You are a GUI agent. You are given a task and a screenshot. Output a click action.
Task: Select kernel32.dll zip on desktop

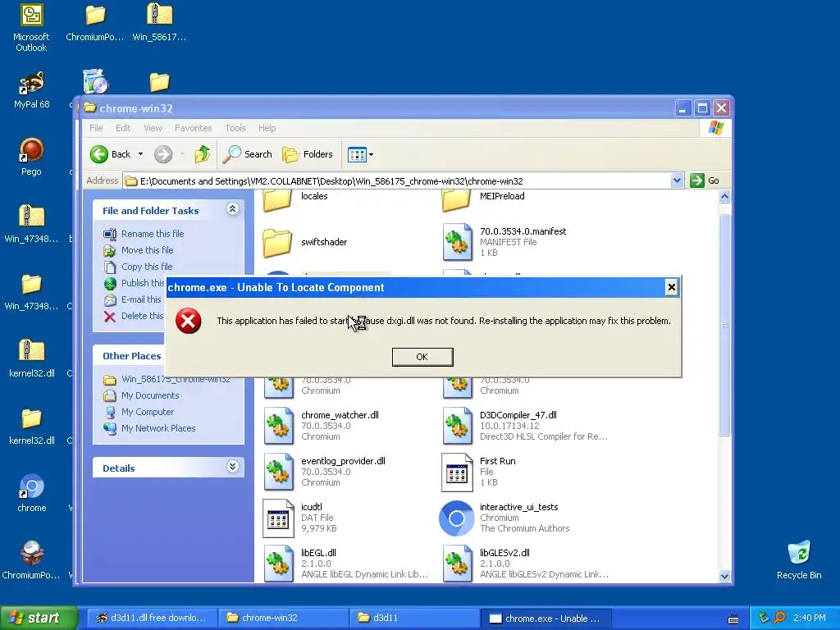point(32,358)
